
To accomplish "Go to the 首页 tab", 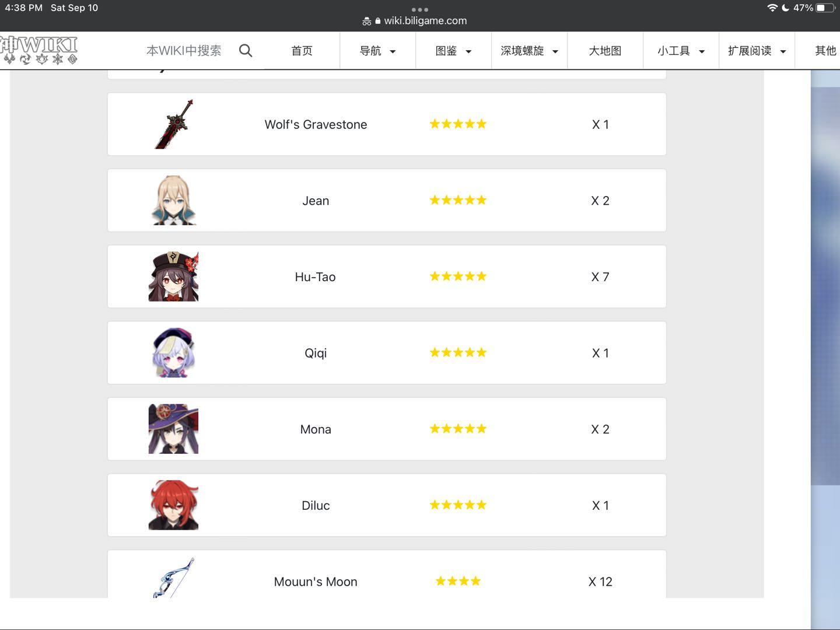I will pos(302,51).
